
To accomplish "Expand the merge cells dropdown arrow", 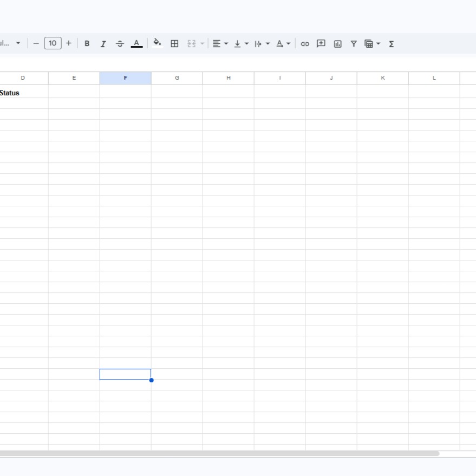I will pos(202,44).
